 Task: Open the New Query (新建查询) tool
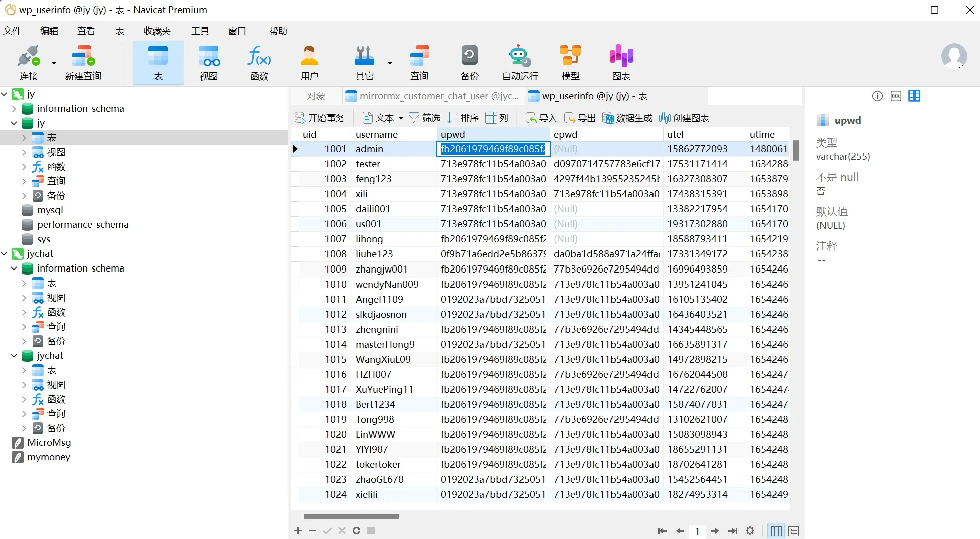point(83,63)
